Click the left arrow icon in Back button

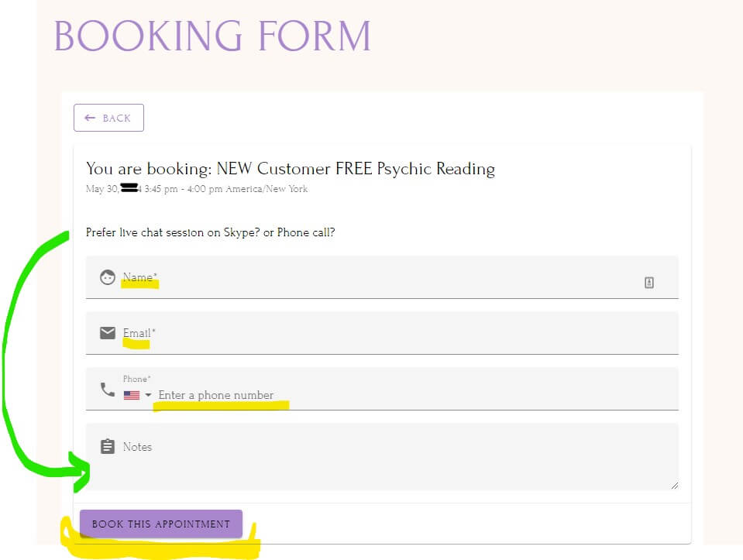(90, 118)
